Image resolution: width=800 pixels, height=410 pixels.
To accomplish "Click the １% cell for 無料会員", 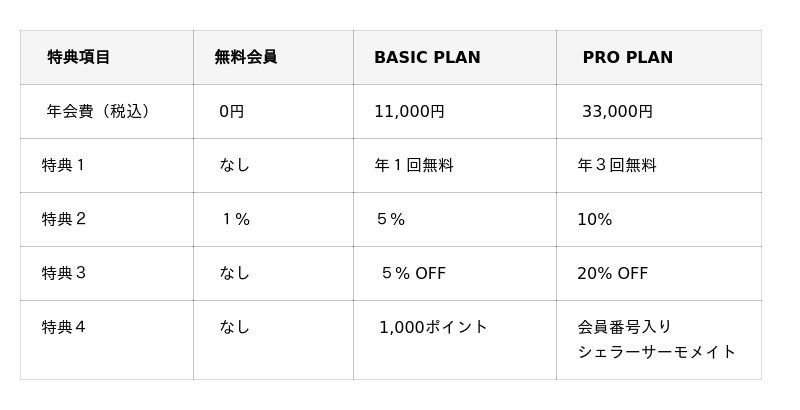I will [235, 219].
